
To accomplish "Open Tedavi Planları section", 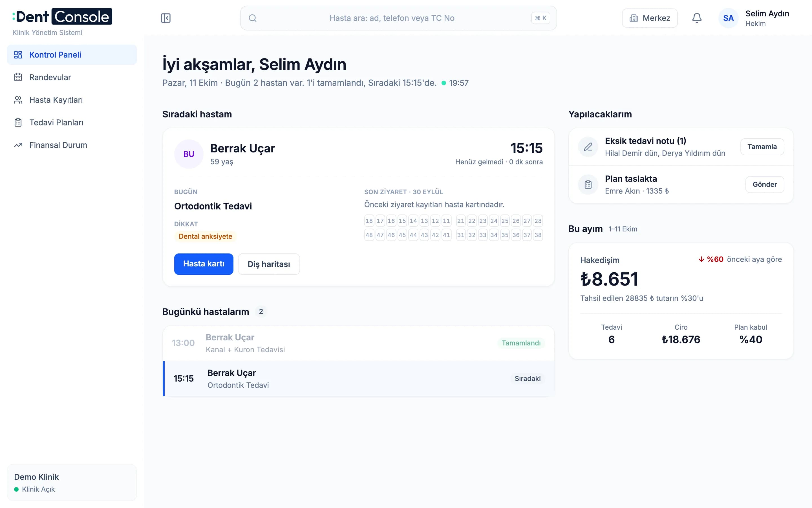I will [72, 122].
